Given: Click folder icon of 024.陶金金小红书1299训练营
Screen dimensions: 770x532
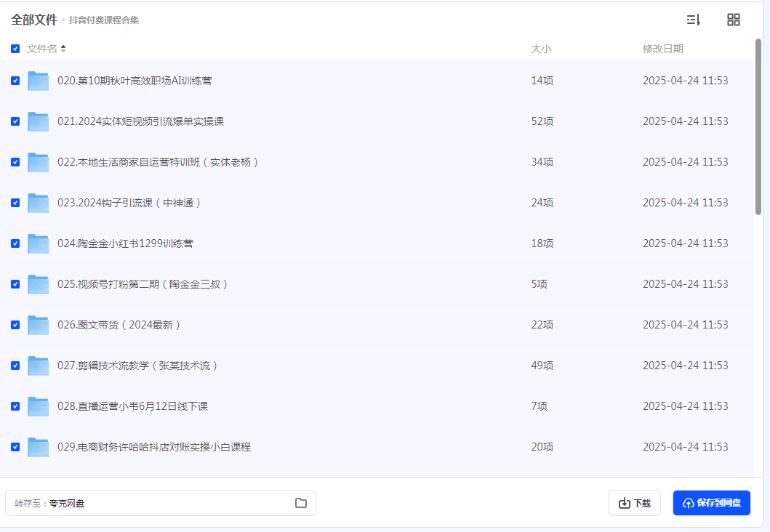Looking at the screenshot, I should coord(38,243).
